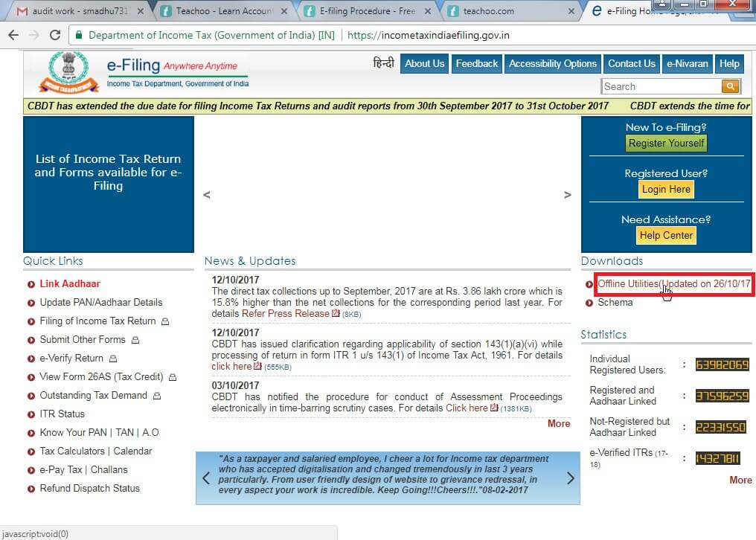Viewport: 756px width, 540px height.
Task: Open Link Aadhaar quick link
Action: click(70, 283)
